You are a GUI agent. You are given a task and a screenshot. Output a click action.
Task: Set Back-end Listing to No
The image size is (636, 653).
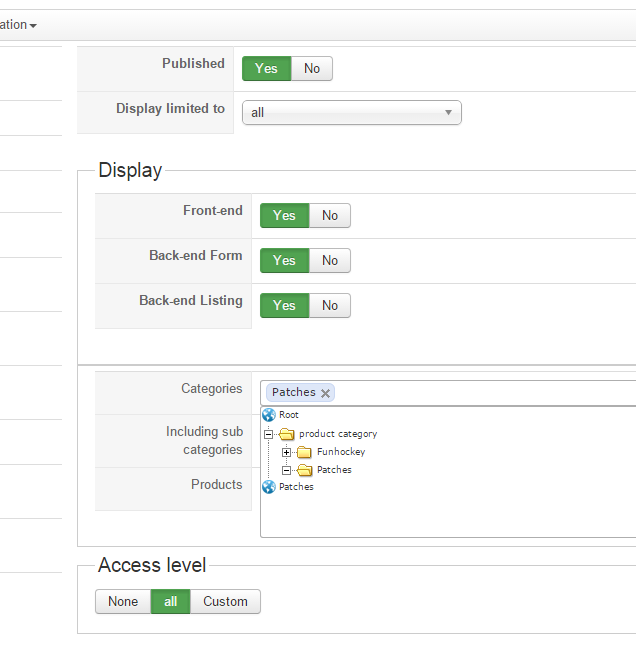(330, 306)
